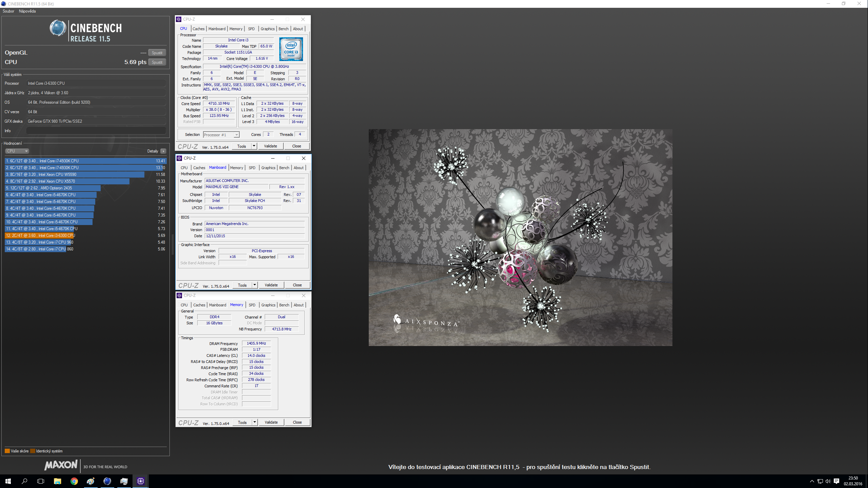Click Close button in top CPU-Z window
Viewport: 868px width, 488px height.
(297, 146)
